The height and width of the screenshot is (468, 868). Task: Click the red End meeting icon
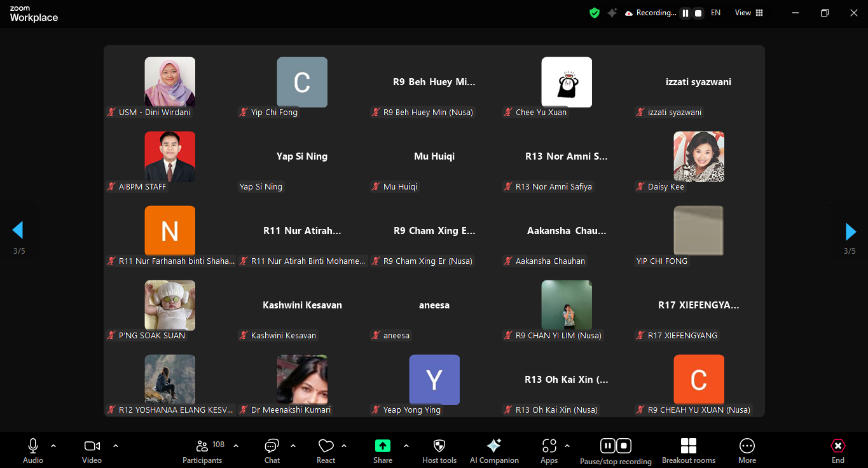[838, 446]
